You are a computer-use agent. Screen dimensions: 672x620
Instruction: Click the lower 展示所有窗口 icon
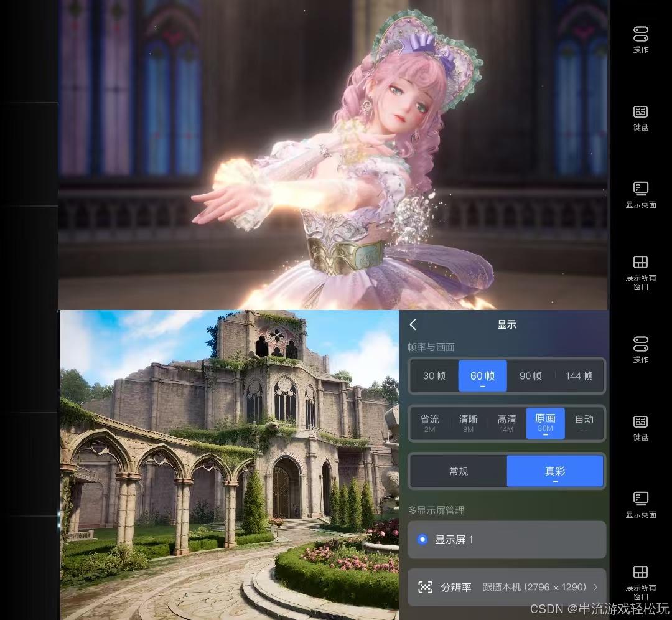tap(640, 572)
